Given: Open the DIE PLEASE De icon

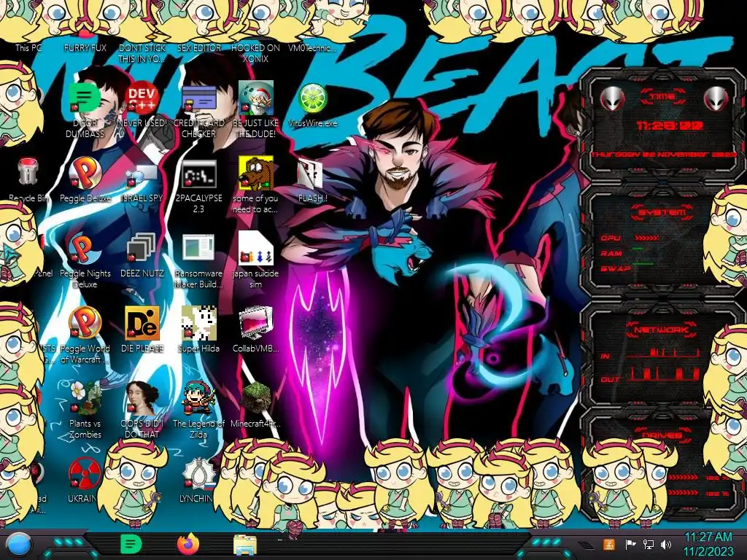Looking at the screenshot, I should (142, 323).
